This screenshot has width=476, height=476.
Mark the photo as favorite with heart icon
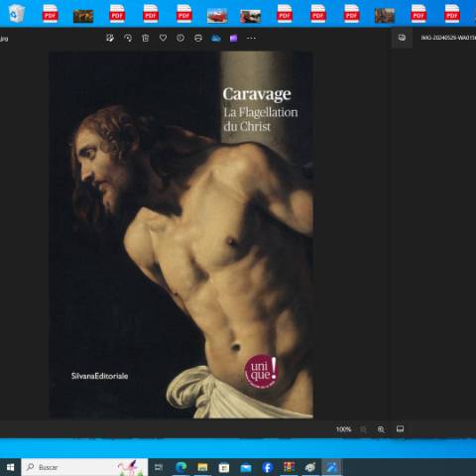click(x=163, y=38)
